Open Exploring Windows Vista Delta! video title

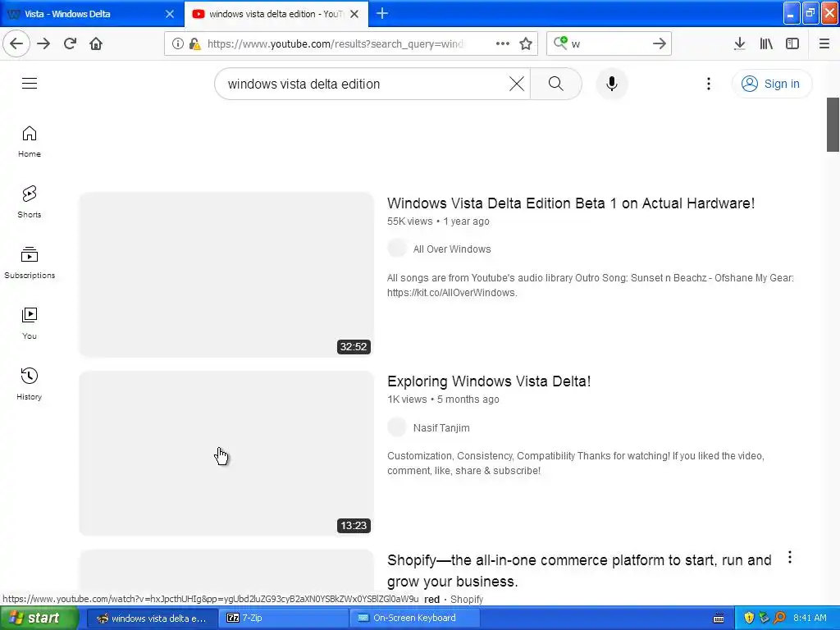(489, 381)
